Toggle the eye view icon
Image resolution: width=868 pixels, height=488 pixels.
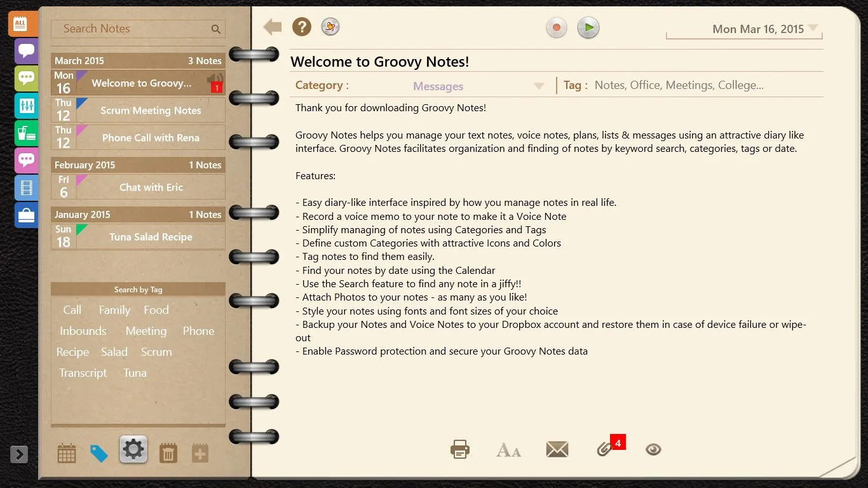coord(653,450)
